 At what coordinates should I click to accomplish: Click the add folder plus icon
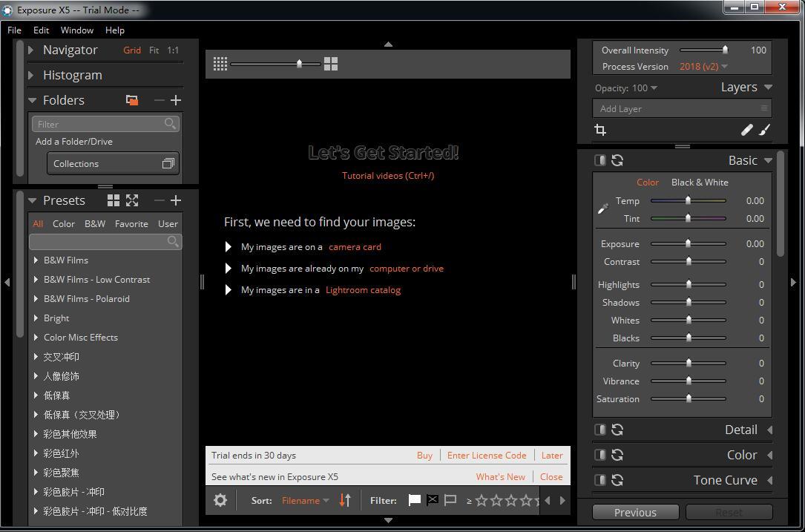[x=176, y=100]
